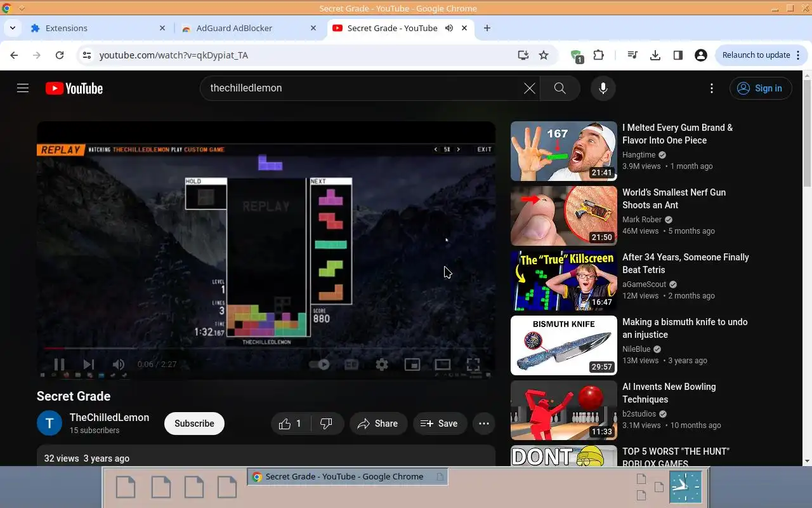Open Chrome profile menu

click(x=701, y=55)
